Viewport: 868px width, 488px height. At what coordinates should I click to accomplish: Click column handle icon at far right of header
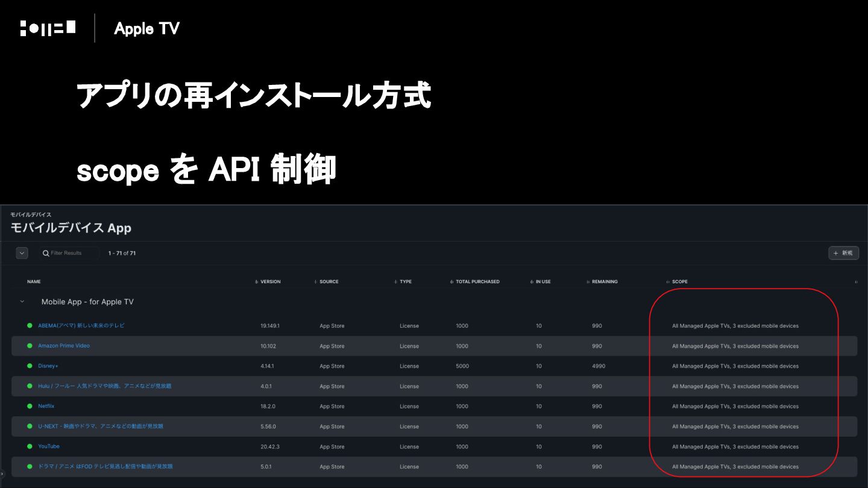point(856,282)
